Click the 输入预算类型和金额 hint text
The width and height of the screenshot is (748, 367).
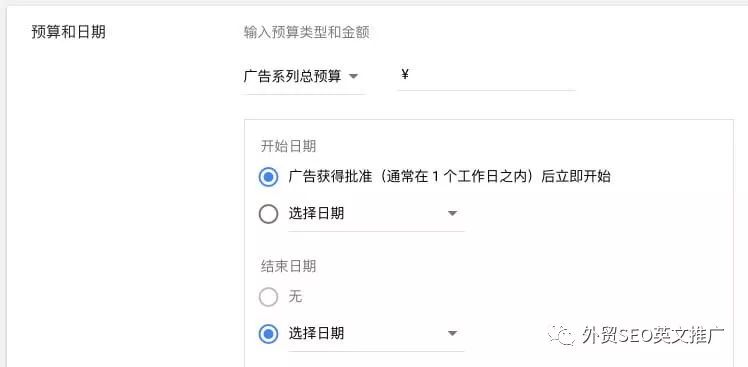pyautogui.click(x=306, y=32)
